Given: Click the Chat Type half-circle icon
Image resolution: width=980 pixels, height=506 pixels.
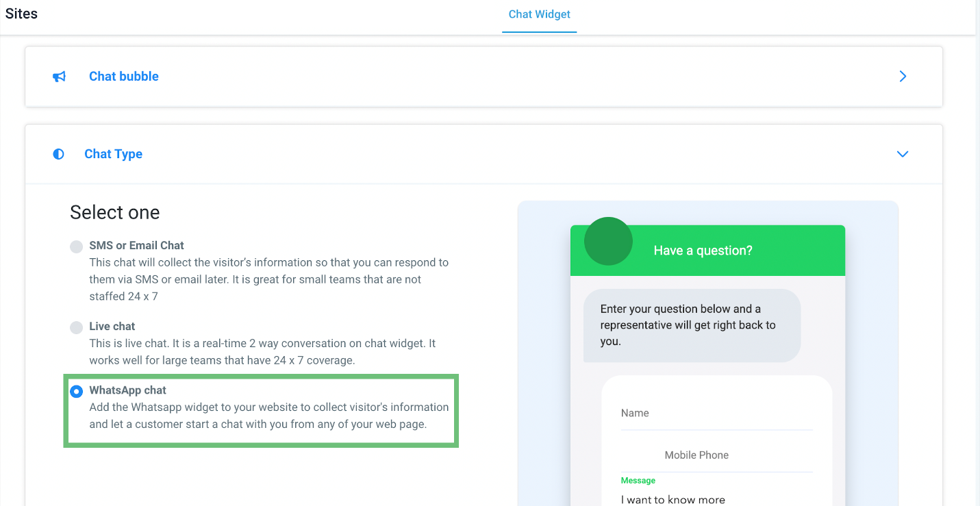Looking at the screenshot, I should point(59,154).
